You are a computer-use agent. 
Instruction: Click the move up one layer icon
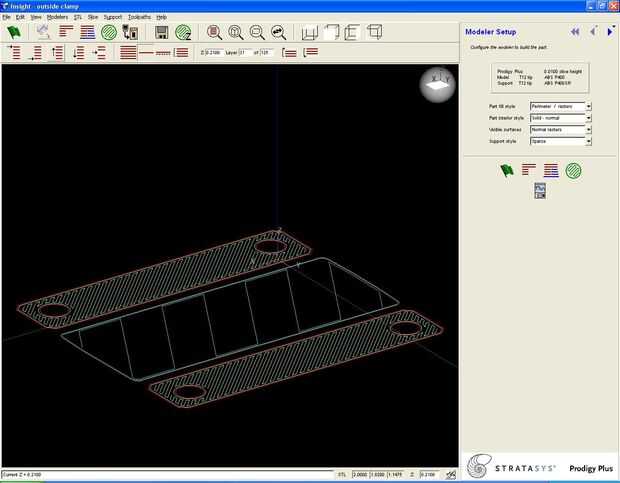(57, 53)
